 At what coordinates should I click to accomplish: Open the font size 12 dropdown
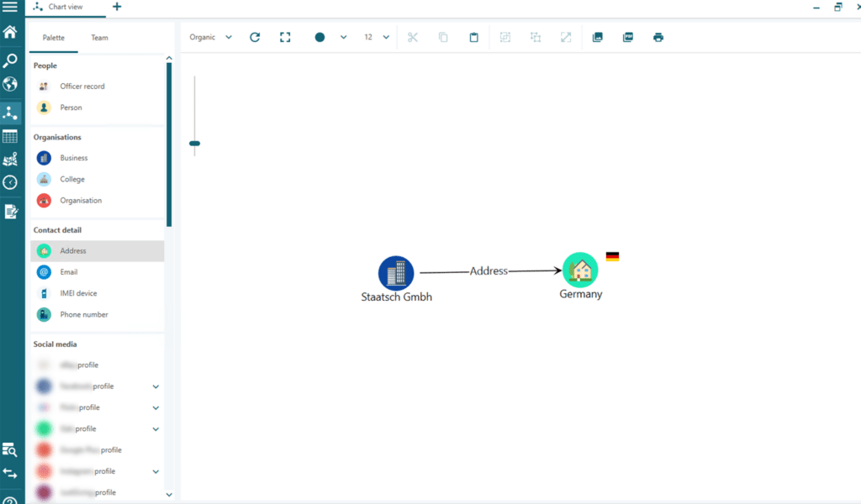click(376, 37)
